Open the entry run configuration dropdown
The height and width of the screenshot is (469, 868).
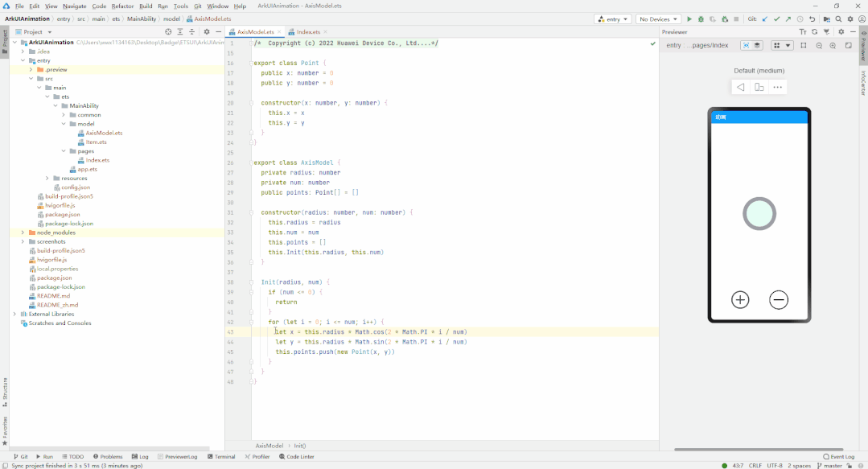613,19
